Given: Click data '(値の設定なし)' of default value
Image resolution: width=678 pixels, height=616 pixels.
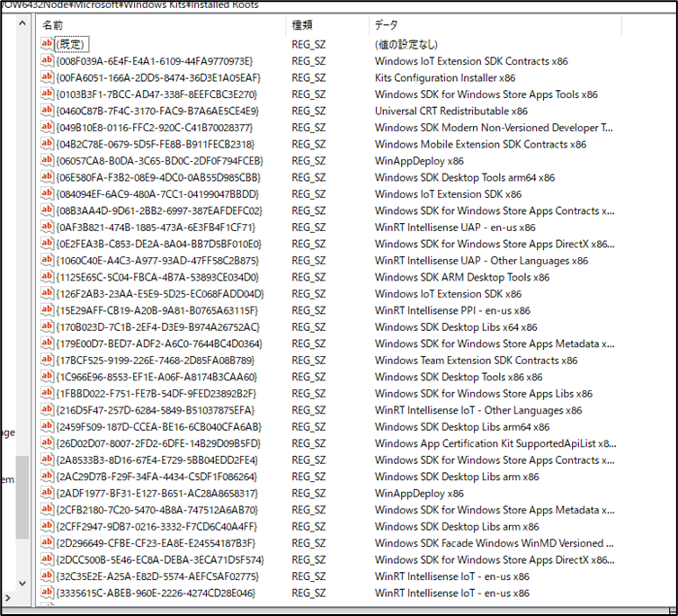Looking at the screenshot, I should [x=406, y=45].
